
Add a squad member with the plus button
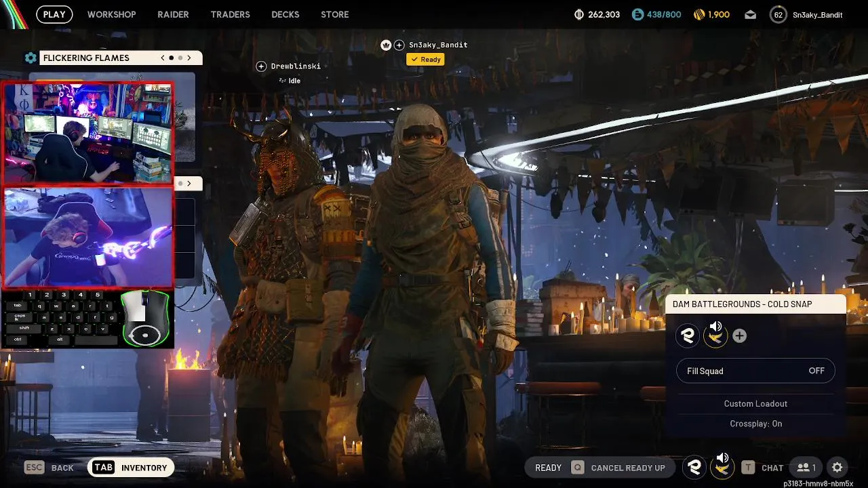[x=739, y=335]
